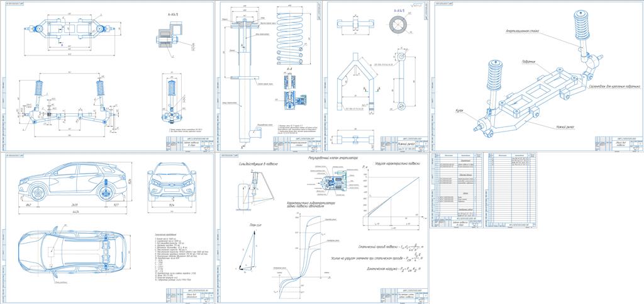Click the 'Упругая характеристика подвески' graph title
This screenshot has width=644, height=304.
[397, 163]
